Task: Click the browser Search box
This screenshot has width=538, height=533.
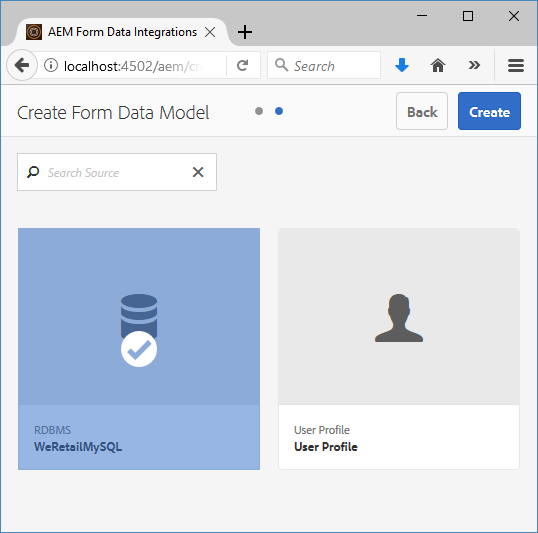Action: pos(324,65)
